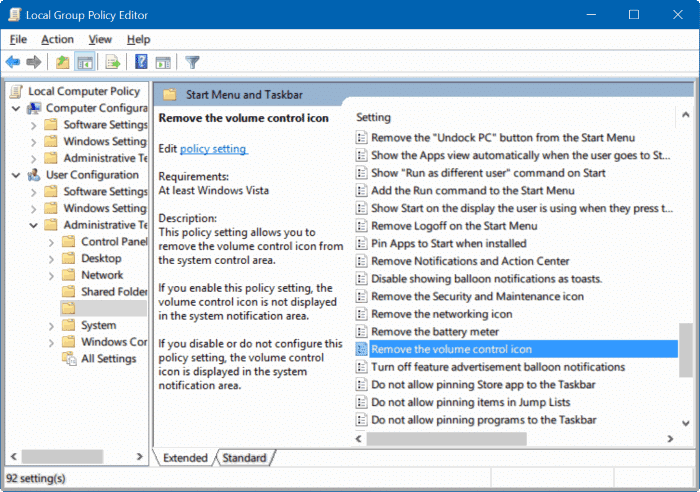
Task: Expand Software Settings under User Configuration
Action: [x=33, y=192]
